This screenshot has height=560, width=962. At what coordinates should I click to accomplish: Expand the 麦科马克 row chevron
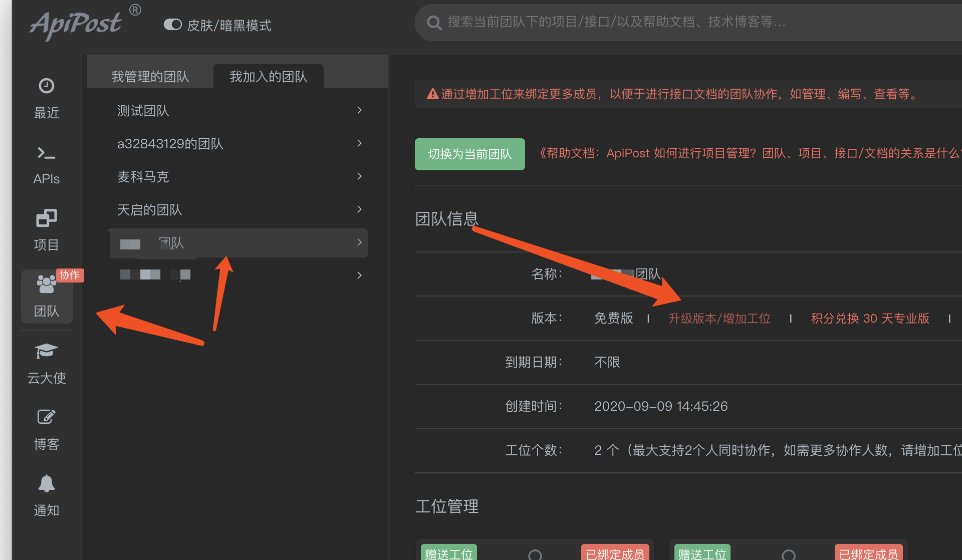coord(359,176)
